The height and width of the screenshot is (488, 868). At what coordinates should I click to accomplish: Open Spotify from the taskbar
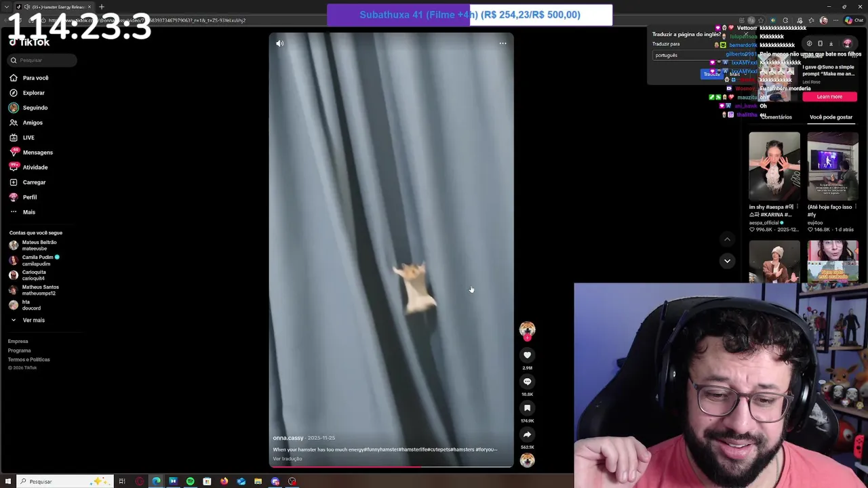190,481
